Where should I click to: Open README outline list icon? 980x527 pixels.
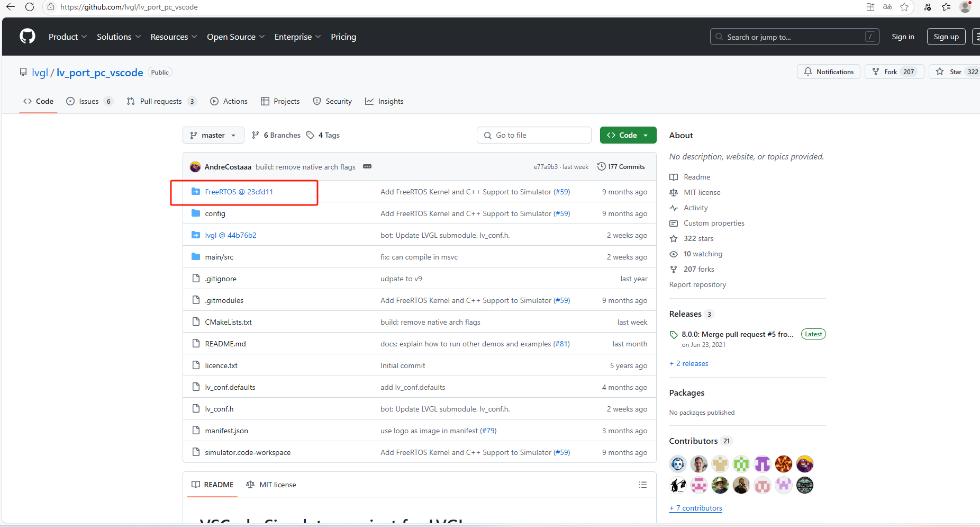click(x=643, y=485)
